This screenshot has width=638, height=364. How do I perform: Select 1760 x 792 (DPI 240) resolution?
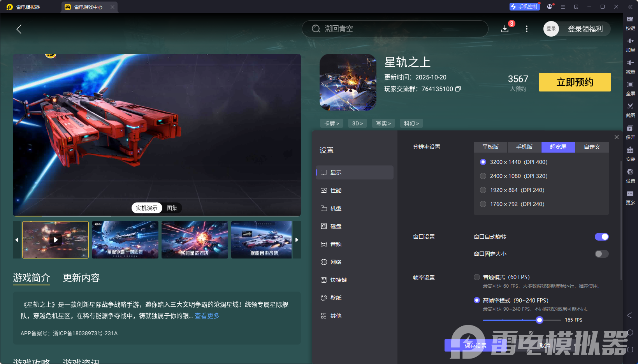[483, 204]
